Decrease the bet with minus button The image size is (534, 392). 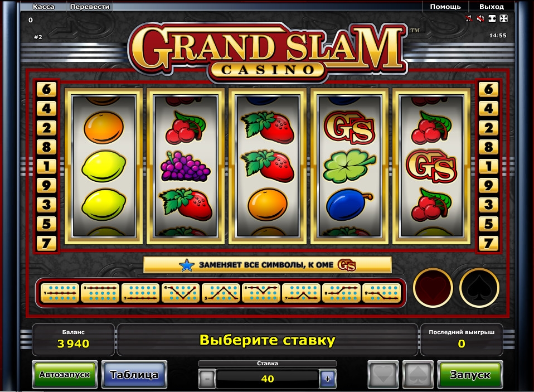point(207,379)
